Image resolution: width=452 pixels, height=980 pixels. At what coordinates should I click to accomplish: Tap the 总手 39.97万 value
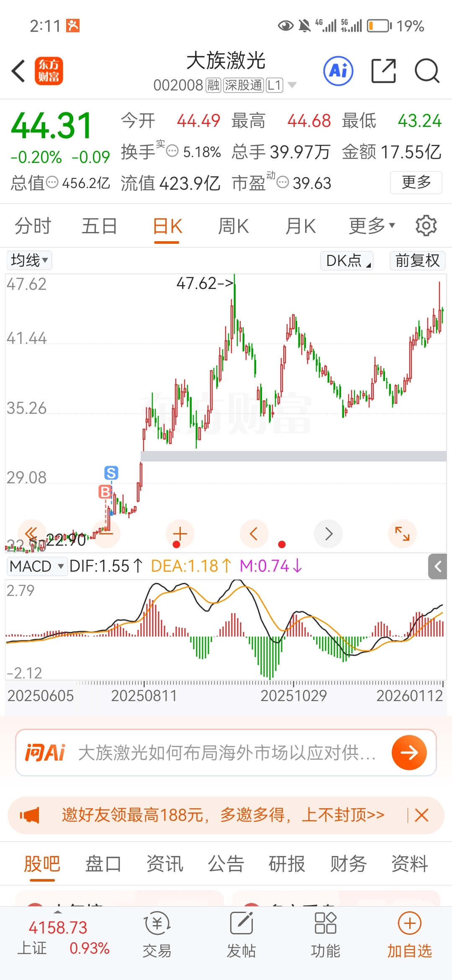point(281,152)
